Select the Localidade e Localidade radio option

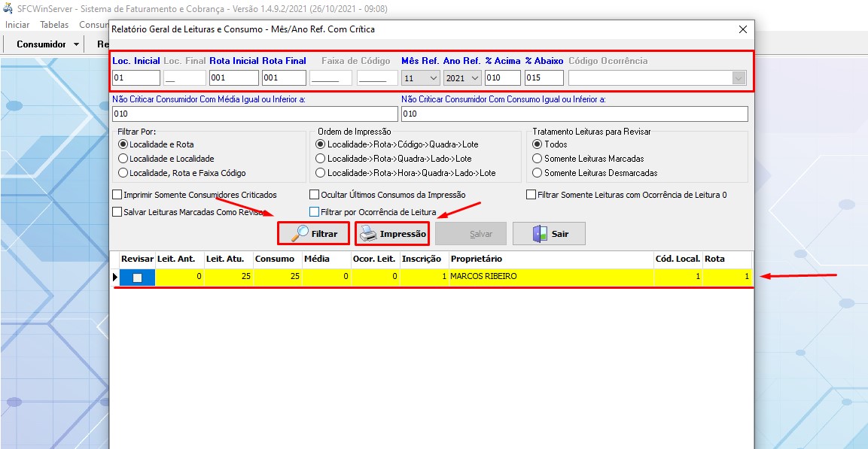tap(123, 159)
